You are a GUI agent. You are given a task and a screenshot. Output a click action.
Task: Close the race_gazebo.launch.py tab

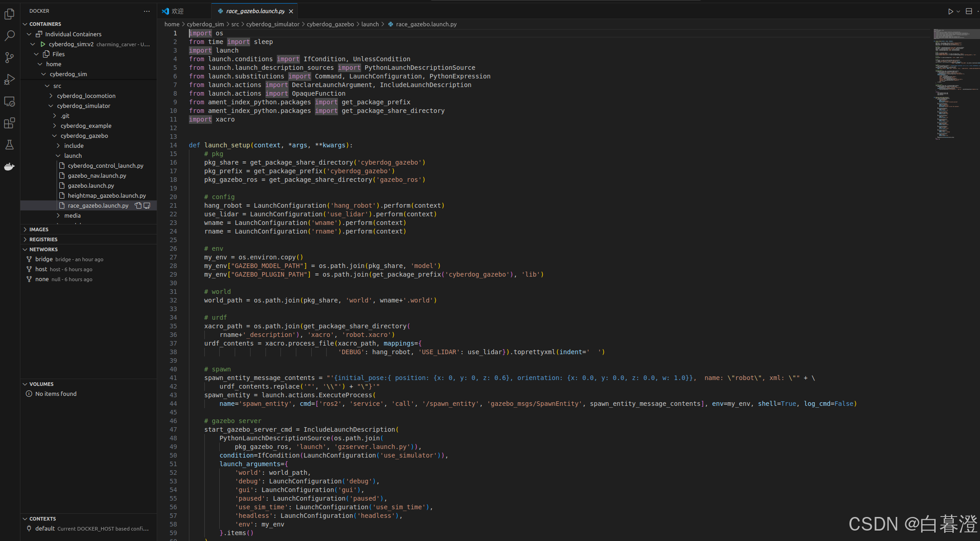pos(291,11)
